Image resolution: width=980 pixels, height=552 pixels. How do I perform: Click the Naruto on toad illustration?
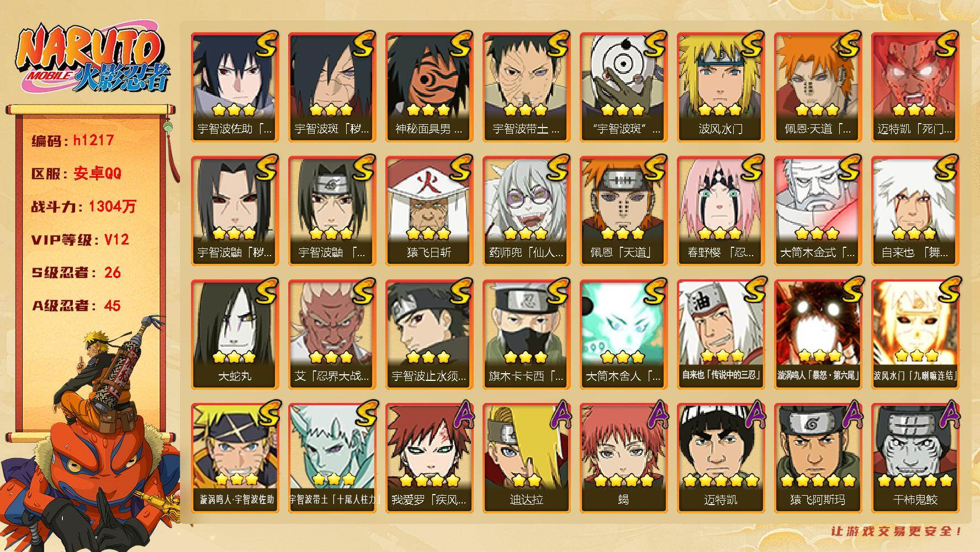88,436
